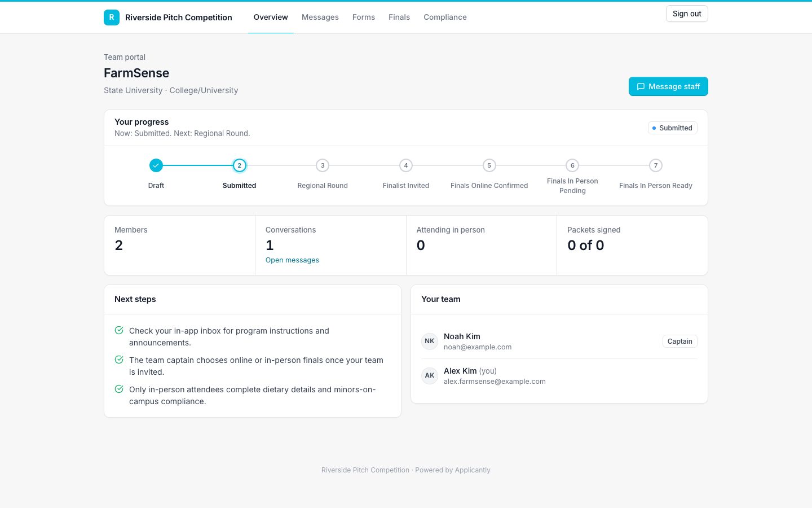
Task: Click 'State University · College/University' subtitle
Action: 171,90
